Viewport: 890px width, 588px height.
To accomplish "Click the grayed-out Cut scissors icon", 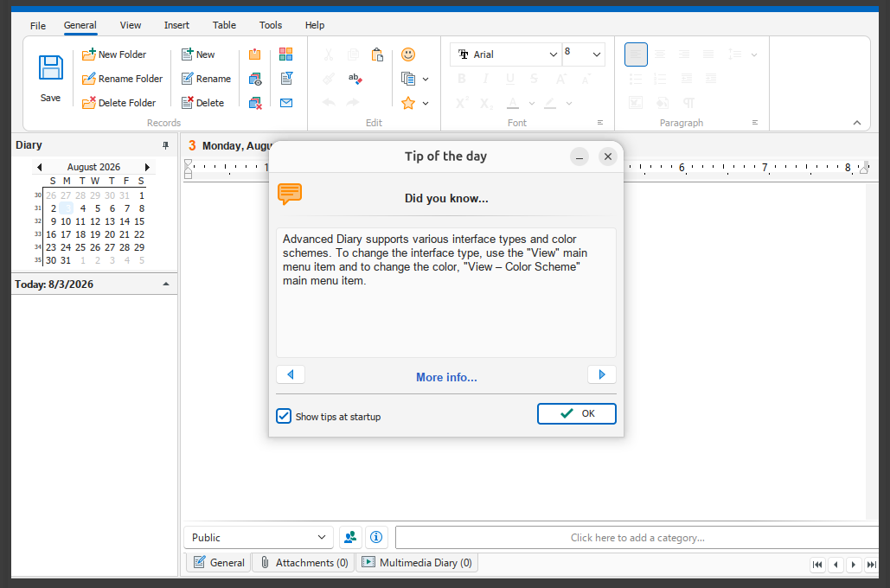I will pyautogui.click(x=328, y=54).
